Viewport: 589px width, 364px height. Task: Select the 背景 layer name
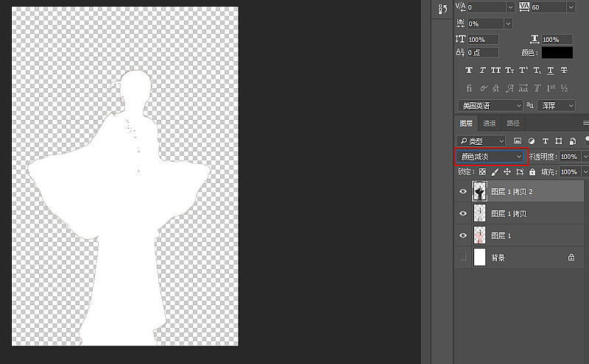tap(498, 257)
